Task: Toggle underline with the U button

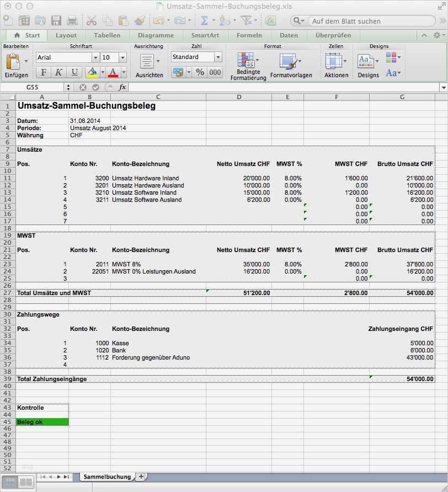Action: pyautogui.click(x=74, y=72)
